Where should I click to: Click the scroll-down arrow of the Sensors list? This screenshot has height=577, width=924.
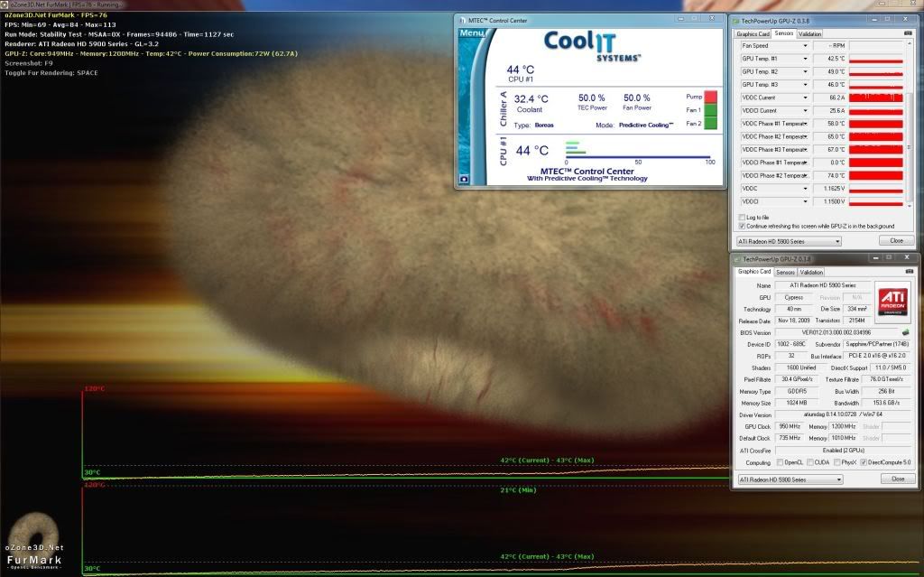(910, 205)
